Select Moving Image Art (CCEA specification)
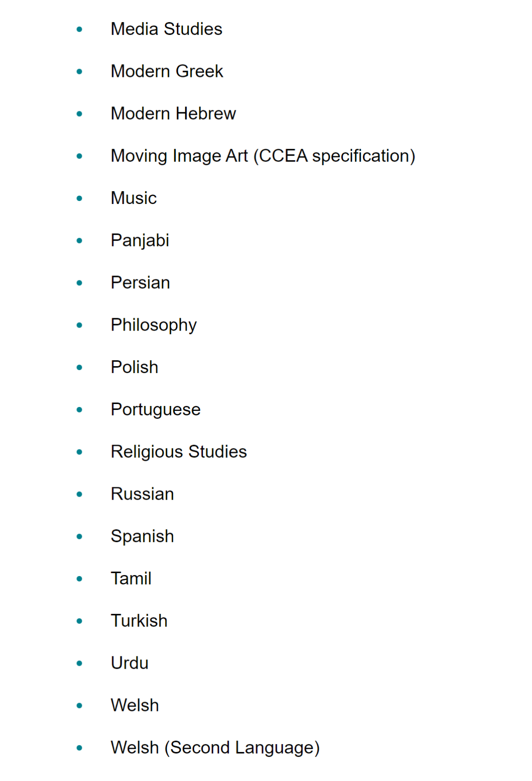This screenshot has height=781, width=532. click(x=263, y=156)
